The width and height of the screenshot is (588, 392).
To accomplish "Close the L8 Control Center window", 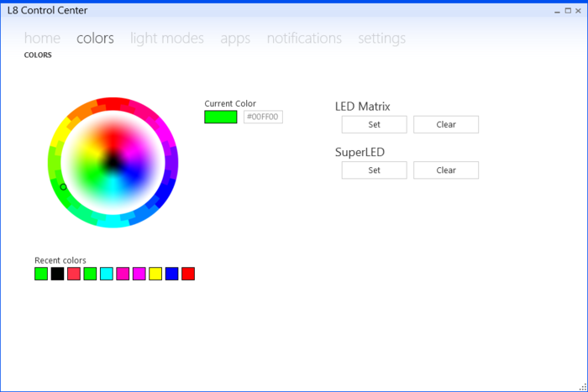I will [578, 11].
